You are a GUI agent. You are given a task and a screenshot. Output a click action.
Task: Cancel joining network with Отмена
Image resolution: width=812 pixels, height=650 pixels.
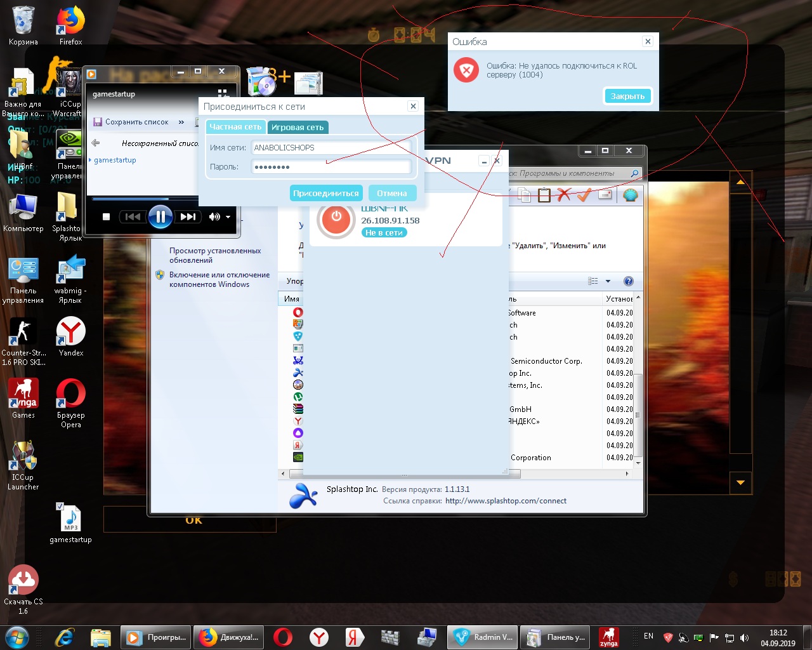tap(392, 193)
